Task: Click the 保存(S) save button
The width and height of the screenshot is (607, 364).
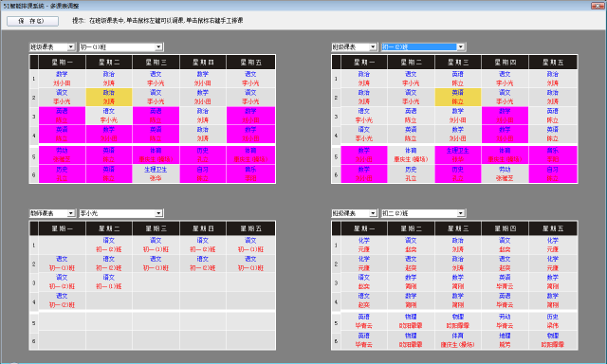Action: point(33,21)
